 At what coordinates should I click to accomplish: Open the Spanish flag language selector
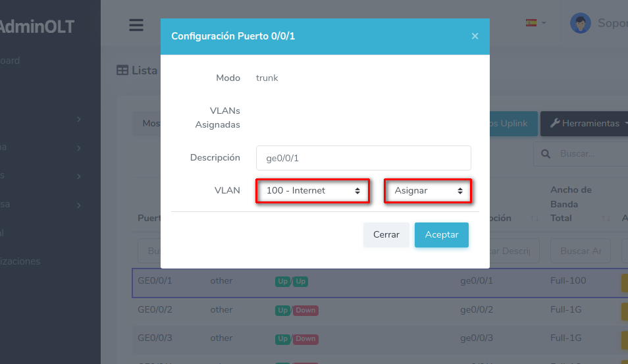click(535, 22)
